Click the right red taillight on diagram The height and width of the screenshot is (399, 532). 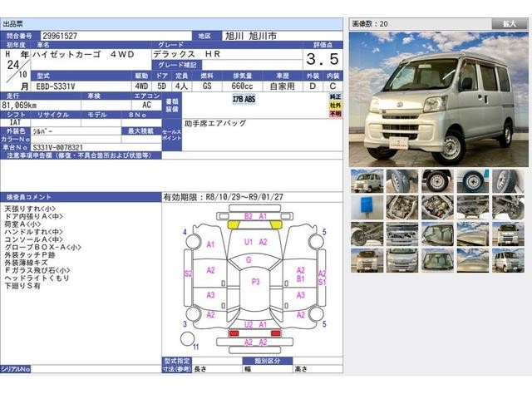tap(275, 333)
